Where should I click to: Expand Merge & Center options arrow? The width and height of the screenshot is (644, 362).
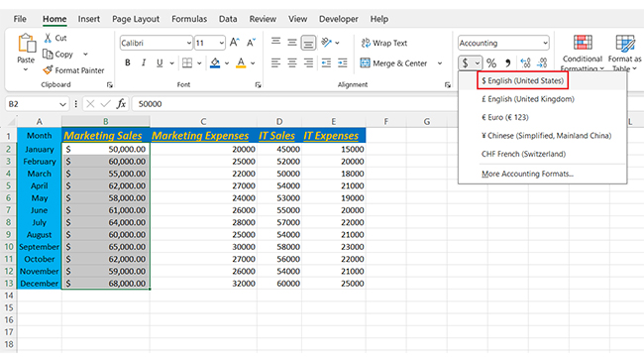(x=440, y=63)
